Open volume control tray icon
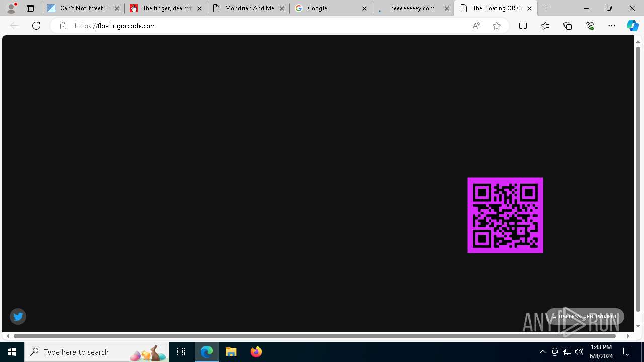 click(x=579, y=352)
